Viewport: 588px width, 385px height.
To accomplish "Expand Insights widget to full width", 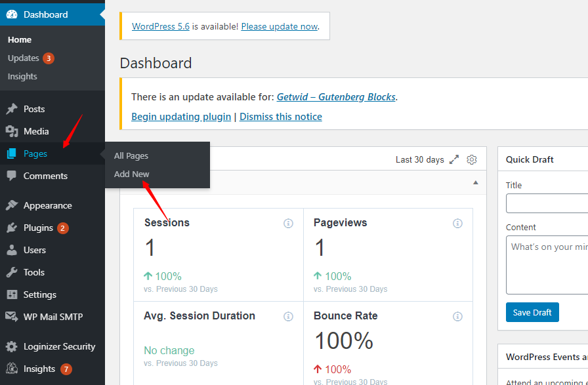I will (454, 159).
